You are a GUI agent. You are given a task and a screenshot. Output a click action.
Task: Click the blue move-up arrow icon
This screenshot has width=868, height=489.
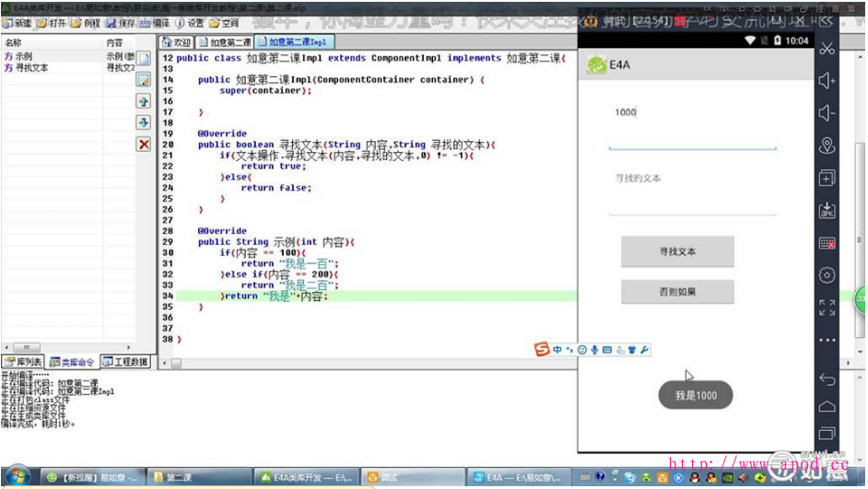click(x=144, y=101)
